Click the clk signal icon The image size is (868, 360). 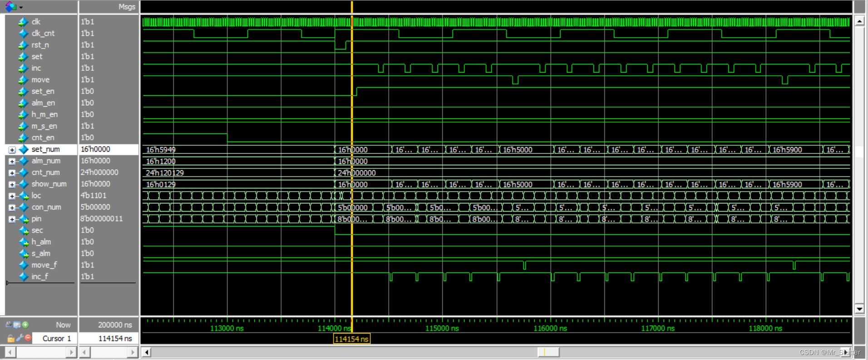(x=23, y=22)
